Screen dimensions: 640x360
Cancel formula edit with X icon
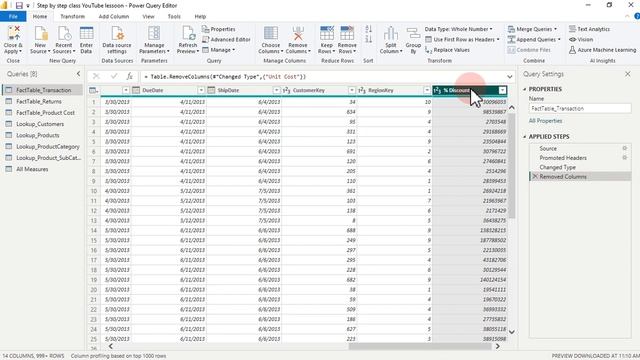point(96,76)
